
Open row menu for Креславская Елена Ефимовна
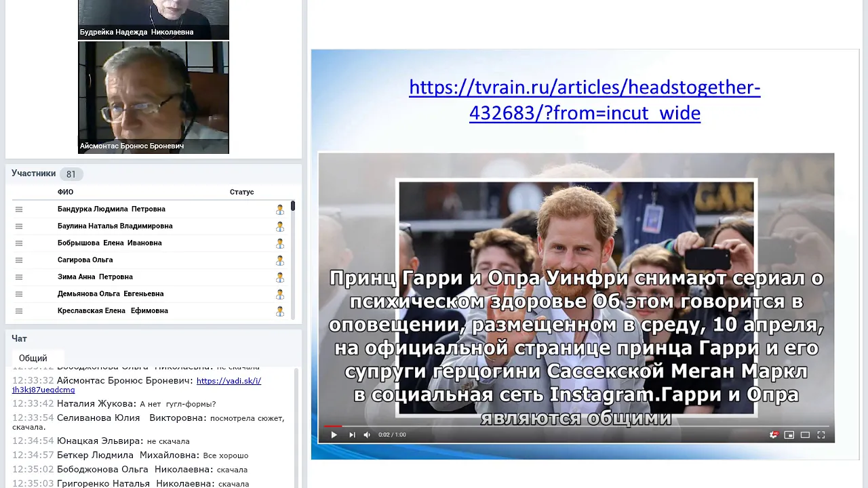coord(19,311)
